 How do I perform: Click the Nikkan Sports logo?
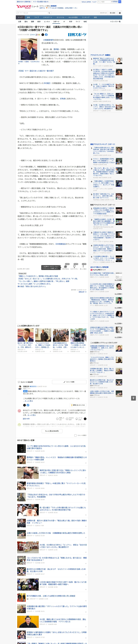77,35
